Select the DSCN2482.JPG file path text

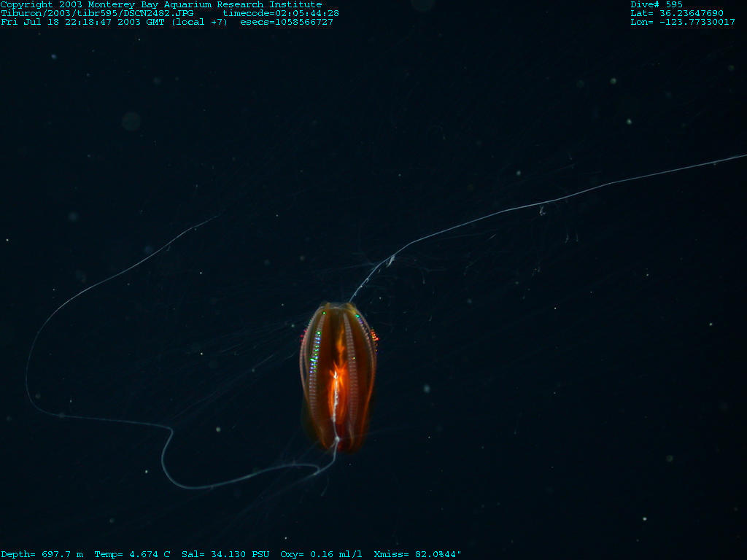[97, 13]
